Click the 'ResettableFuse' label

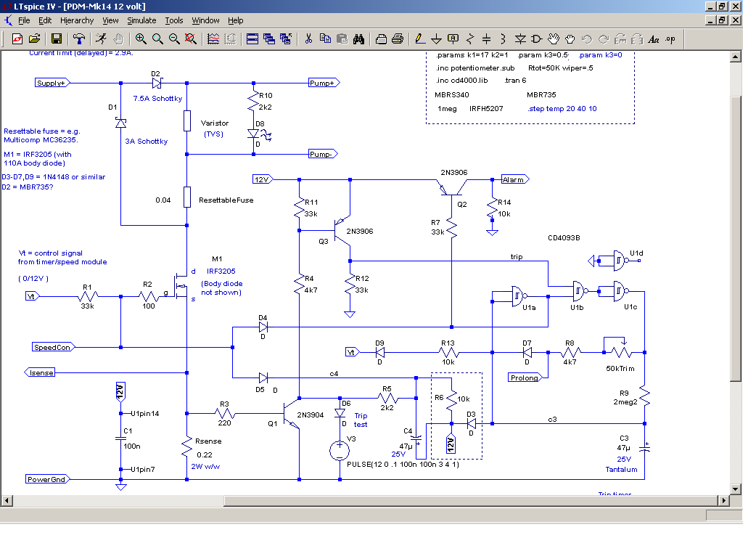pyautogui.click(x=226, y=200)
